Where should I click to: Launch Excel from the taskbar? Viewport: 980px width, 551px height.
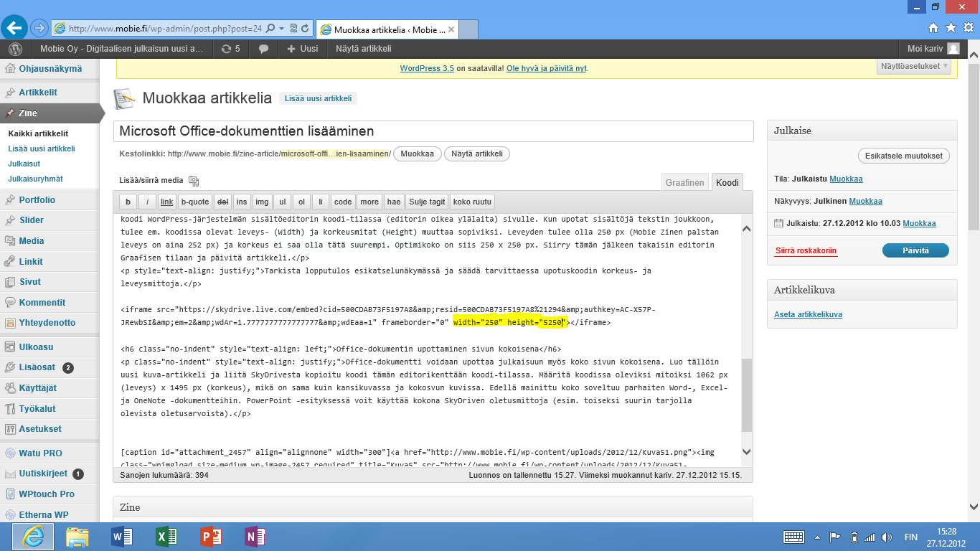click(x=166, y=537)
